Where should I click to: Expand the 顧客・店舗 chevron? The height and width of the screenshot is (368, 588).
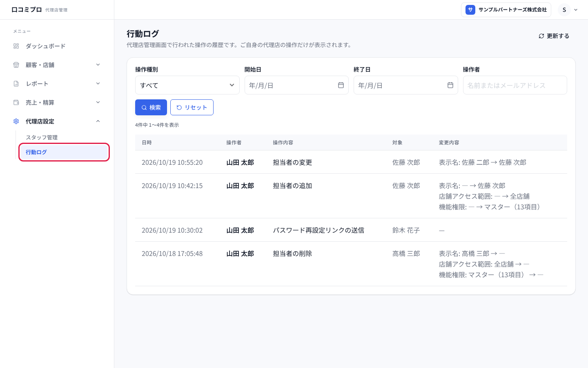[x=98, y=65]
